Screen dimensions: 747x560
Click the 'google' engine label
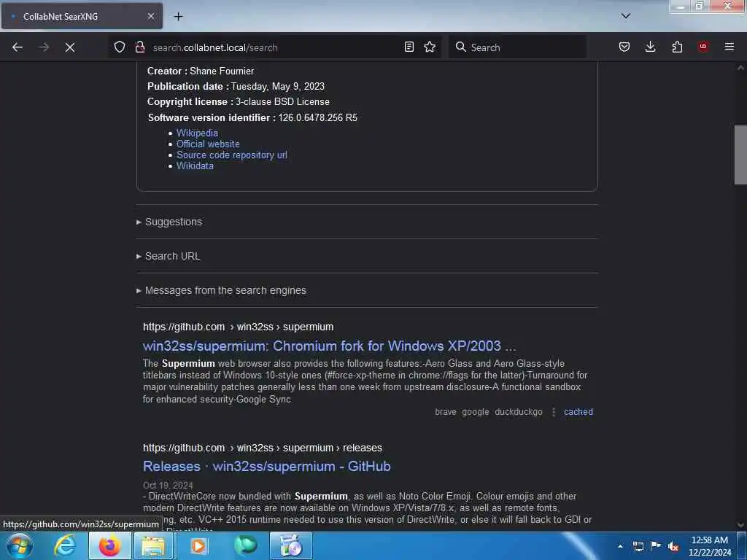(476, 412)
